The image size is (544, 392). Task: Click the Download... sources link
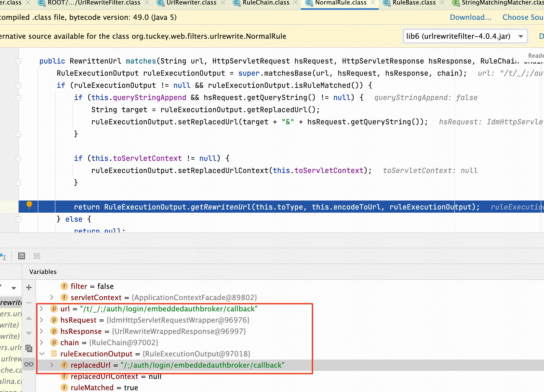(x=470, y=17)
